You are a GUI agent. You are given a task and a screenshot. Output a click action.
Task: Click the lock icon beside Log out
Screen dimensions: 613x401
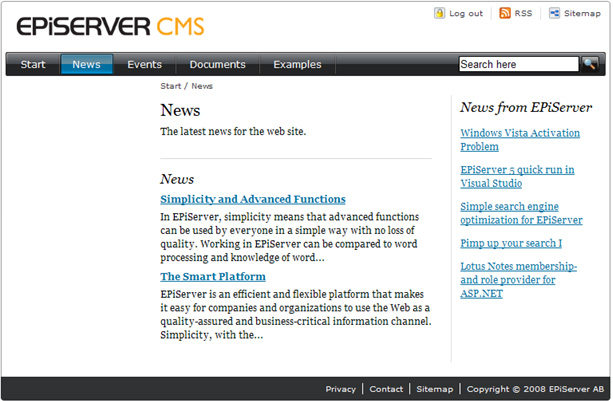tap(440, 13)
